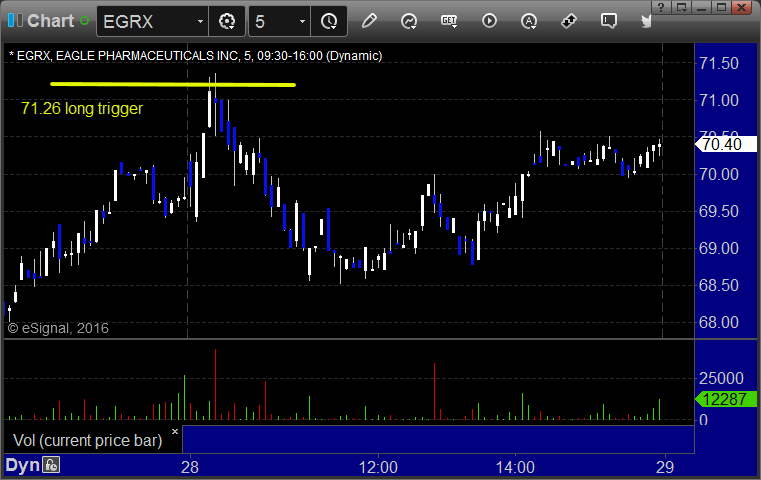Screen dimensions: 761x480
Task: Click the 25000 volume axis label
Action: click(x=721, y=378)
